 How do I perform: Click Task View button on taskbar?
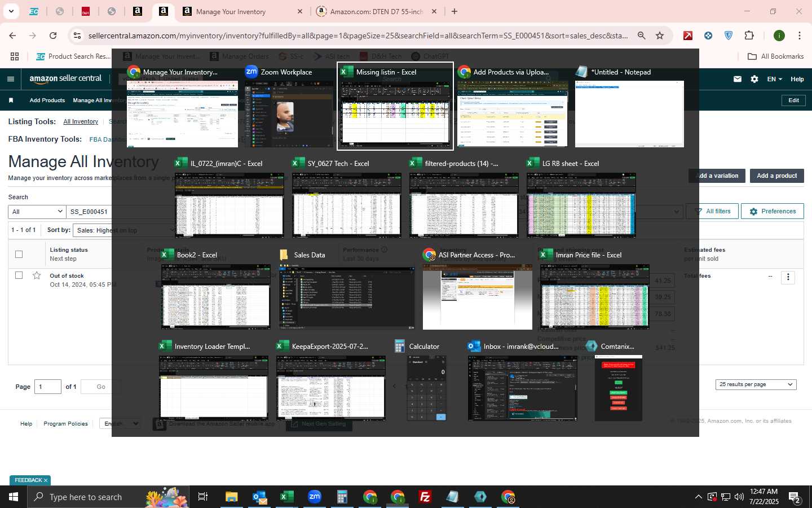click(203, 497)
